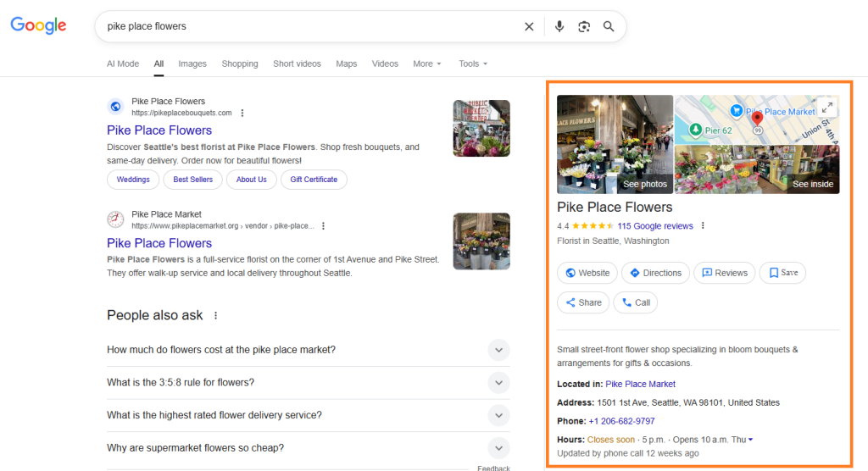This screenshot has height=471, width=868.
Task: Open People also ask more options
Action: (216, 315)
